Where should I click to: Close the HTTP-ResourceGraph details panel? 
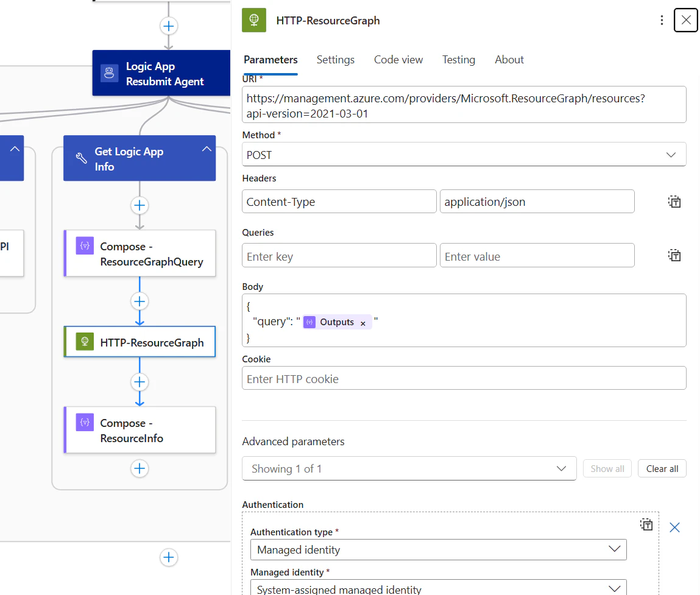(x=686, y=20)
